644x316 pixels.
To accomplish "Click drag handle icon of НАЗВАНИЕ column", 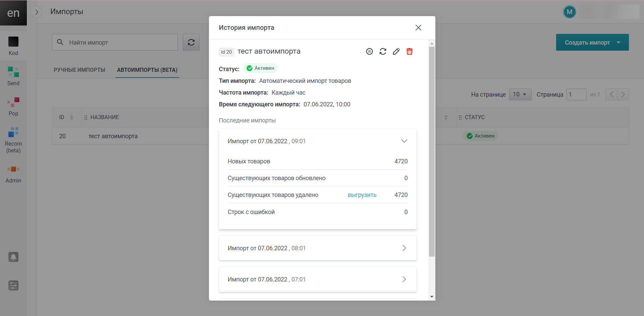I will (86, 117).
